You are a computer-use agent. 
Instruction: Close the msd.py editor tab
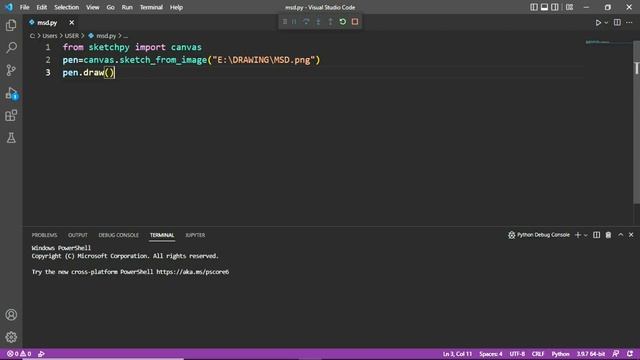coord(71,23)
